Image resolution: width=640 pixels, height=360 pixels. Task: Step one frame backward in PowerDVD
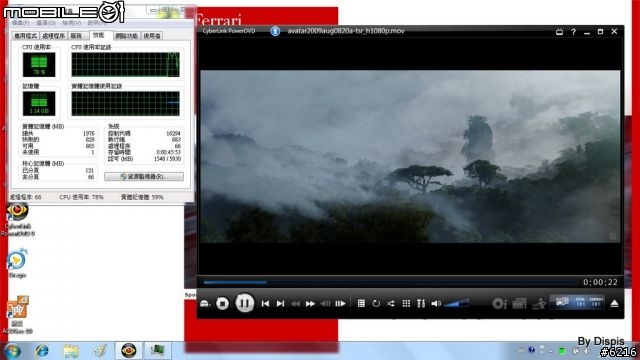(x=325, y=304)
